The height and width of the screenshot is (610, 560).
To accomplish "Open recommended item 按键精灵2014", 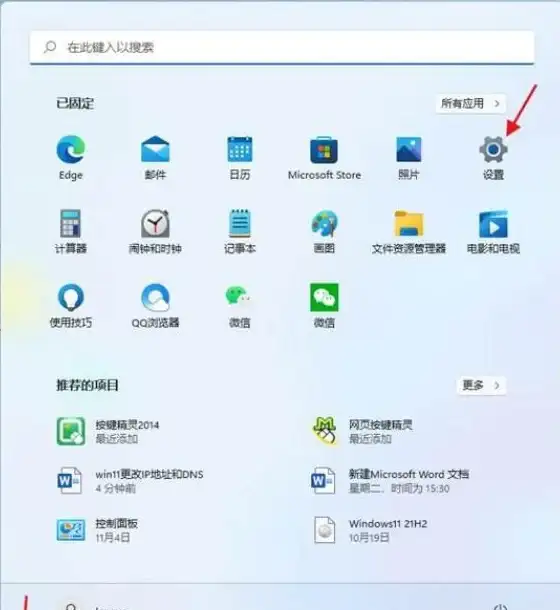I will (108, 431).
